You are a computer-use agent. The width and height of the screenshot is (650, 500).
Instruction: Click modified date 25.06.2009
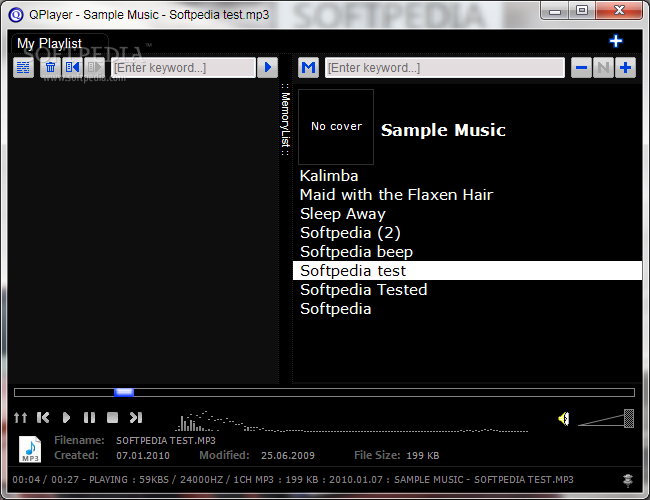(x=288, y=456)
